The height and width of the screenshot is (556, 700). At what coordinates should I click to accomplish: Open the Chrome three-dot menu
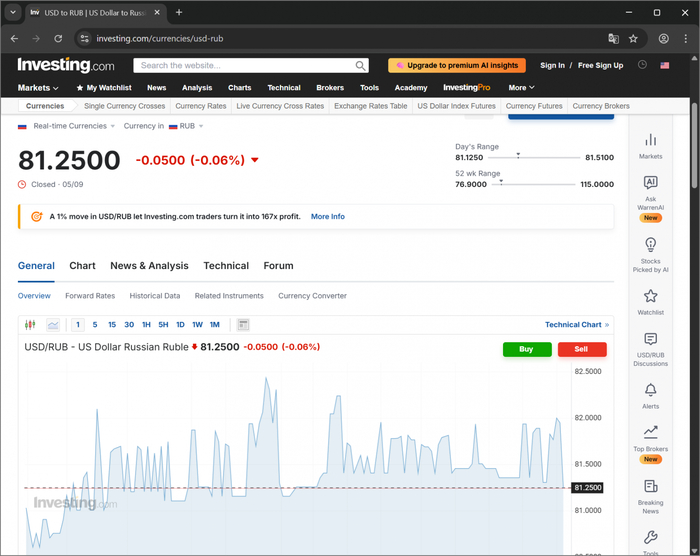click(686, 38)
